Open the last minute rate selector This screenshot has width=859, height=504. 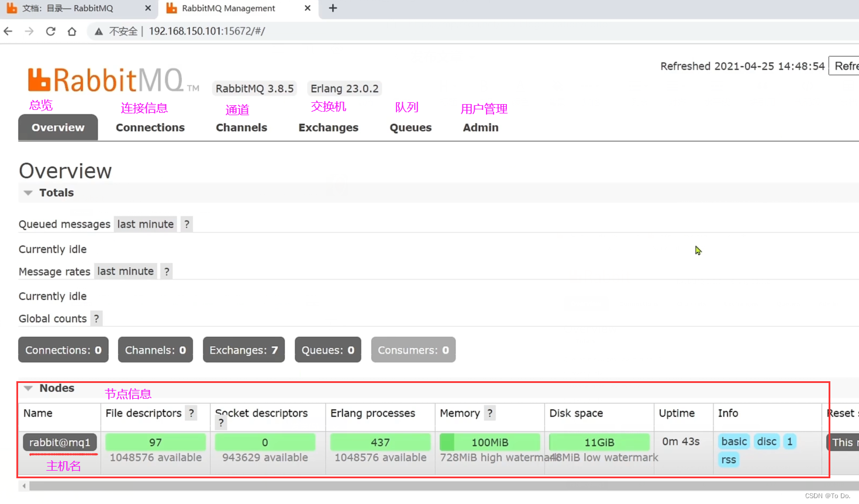145,224
